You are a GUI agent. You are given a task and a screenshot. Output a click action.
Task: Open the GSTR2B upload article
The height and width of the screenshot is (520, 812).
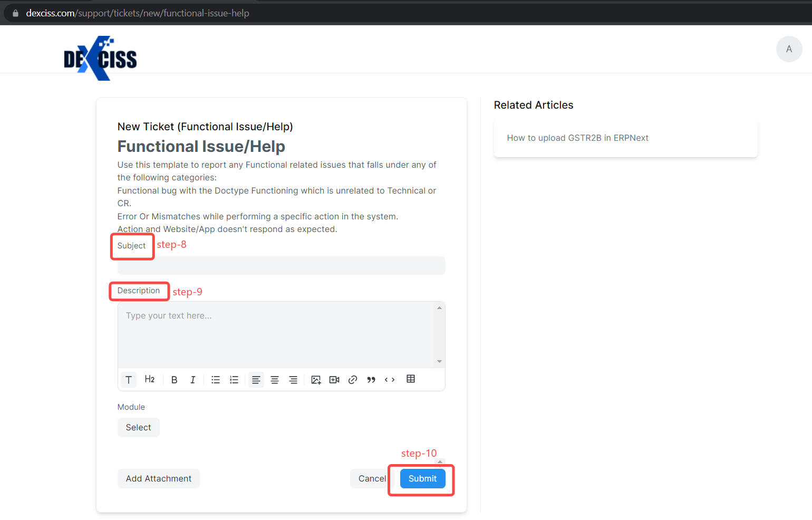click(x=577, y=138)
